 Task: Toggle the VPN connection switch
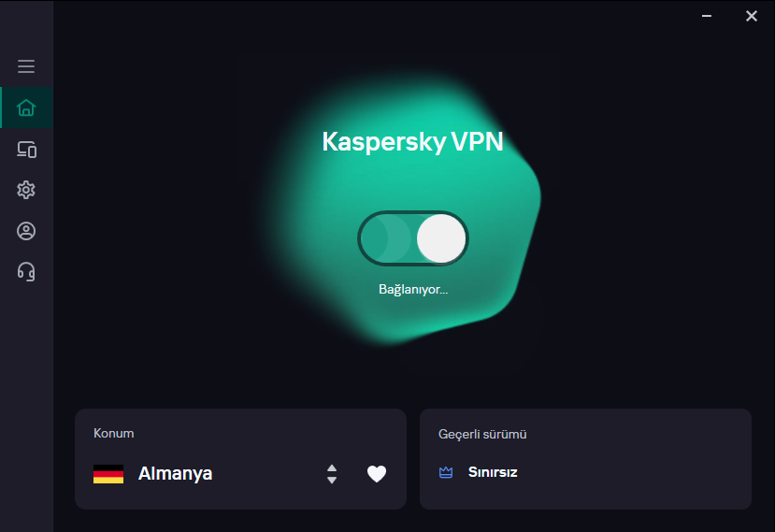(x=412, y=238)
